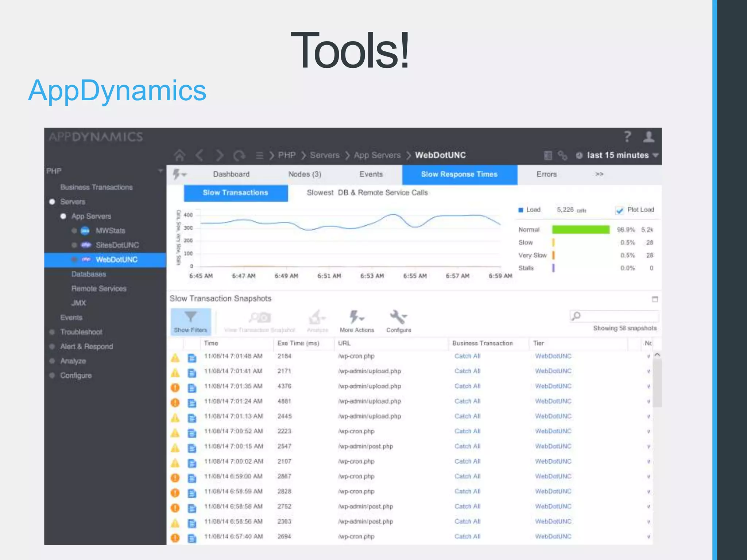
Task: Open Databases in the sidebar
Action: coord(89,274)
